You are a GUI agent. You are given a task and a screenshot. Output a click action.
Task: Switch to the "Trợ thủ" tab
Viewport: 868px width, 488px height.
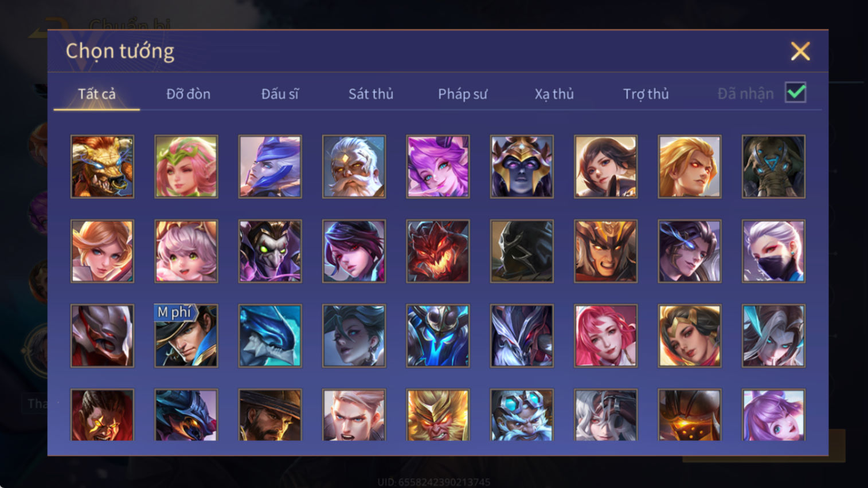coord(646,94)
